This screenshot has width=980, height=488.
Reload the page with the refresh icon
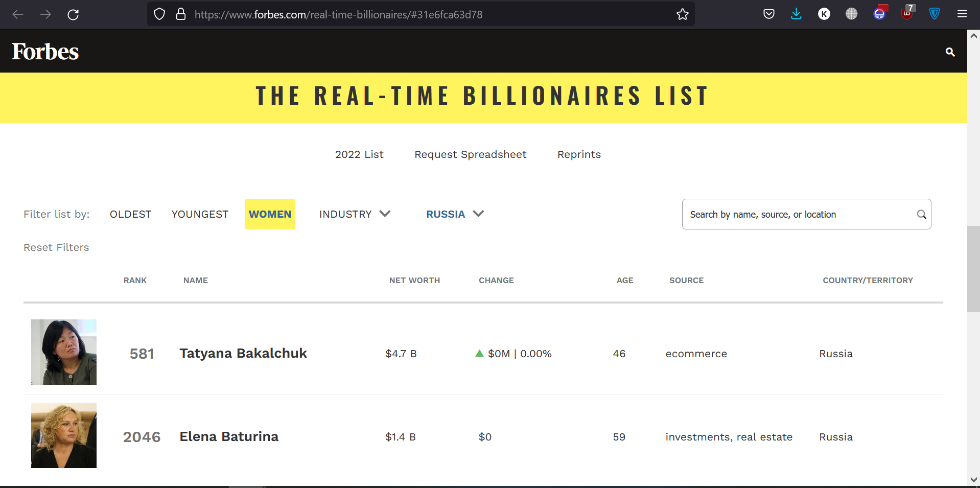pyautogui.click(x=73, y=14)
